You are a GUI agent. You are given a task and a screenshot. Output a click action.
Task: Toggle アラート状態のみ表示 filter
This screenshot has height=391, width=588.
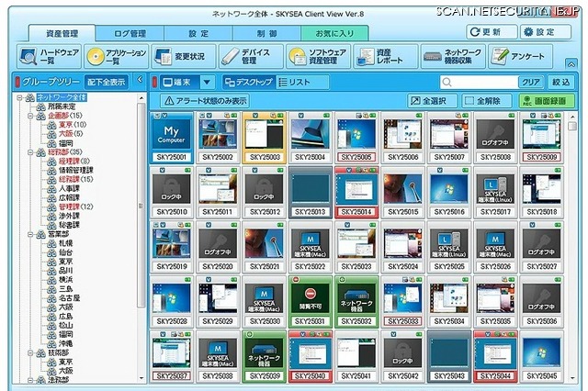point(206,101)
